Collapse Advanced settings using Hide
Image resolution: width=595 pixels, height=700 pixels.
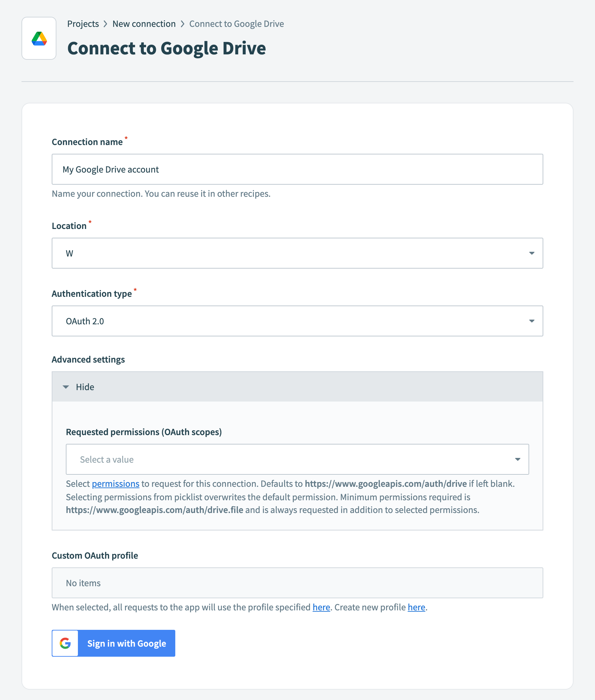tap(85, 387)
